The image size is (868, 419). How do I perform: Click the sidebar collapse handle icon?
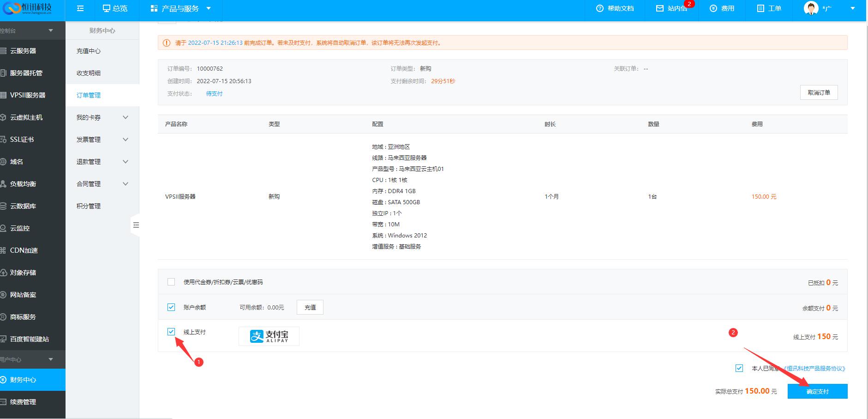tap(136, 225)
